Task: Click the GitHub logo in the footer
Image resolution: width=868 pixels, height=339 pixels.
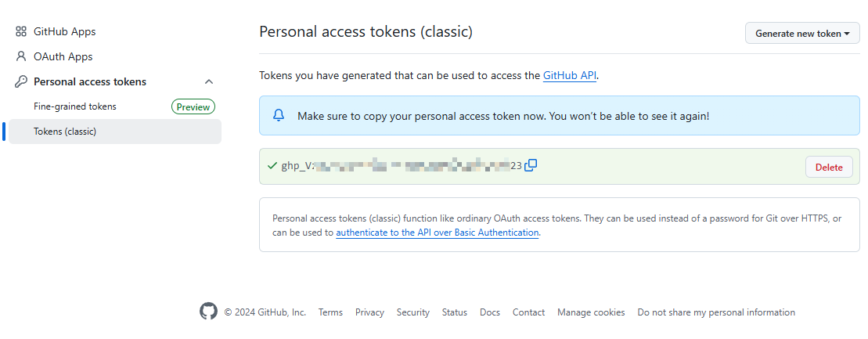Action: (208, 312)
